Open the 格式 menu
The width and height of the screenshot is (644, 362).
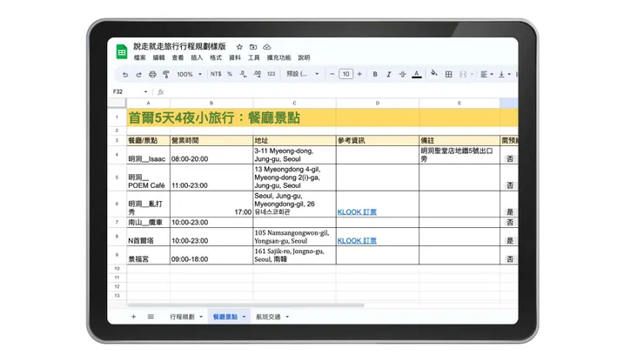[x=216, y=58]
